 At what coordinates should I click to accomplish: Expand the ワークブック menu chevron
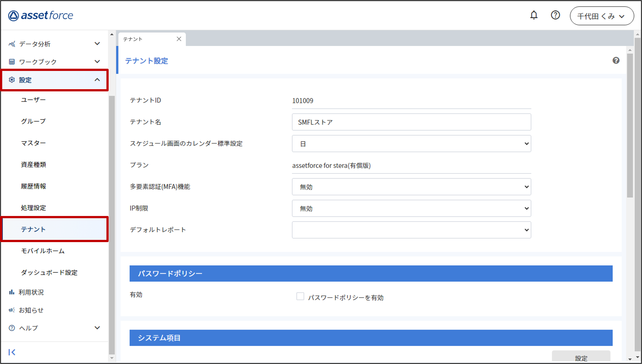[97, 62]
